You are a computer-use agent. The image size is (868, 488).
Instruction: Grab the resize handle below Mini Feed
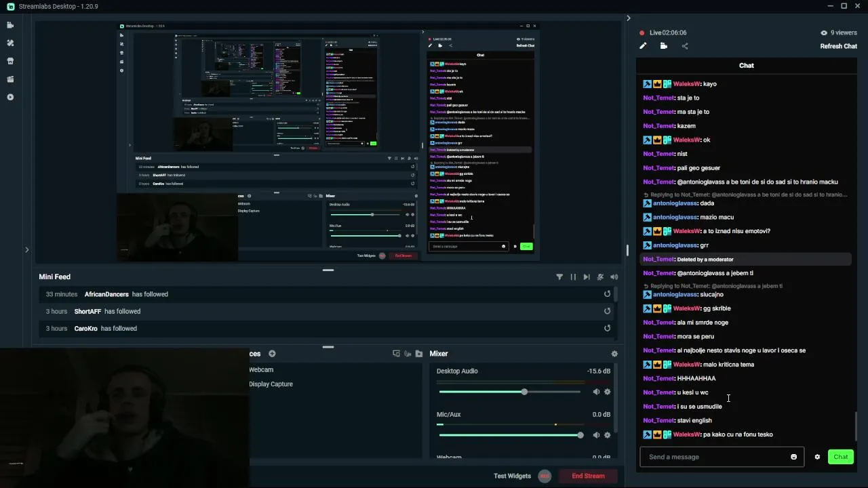pyautogui.click(x=328, y=347)
